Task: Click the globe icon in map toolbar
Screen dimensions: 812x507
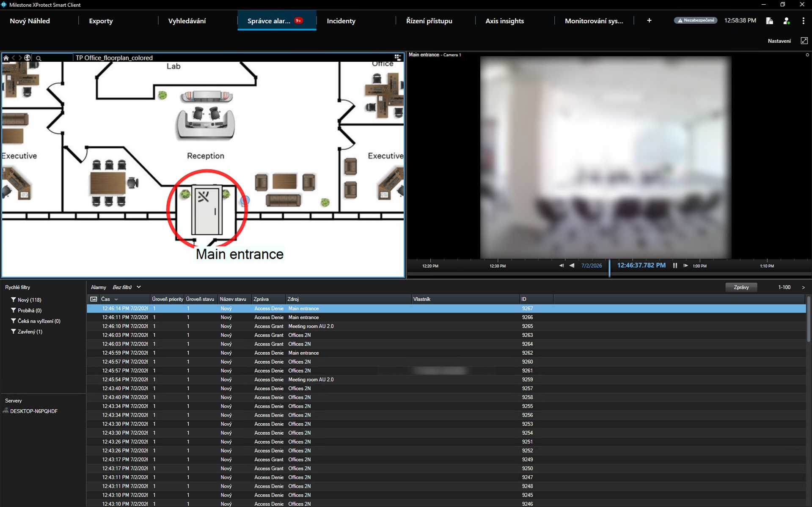Action: (28, 58)
